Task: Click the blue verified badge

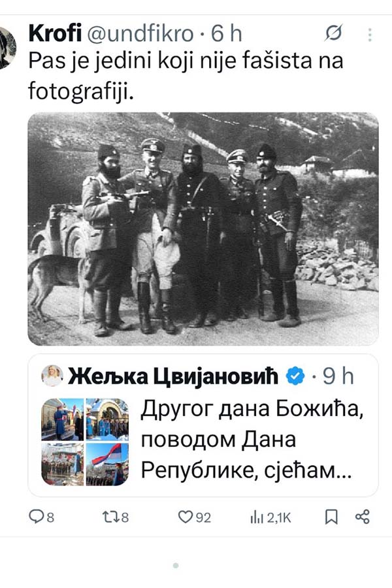Action: point(295,376)
